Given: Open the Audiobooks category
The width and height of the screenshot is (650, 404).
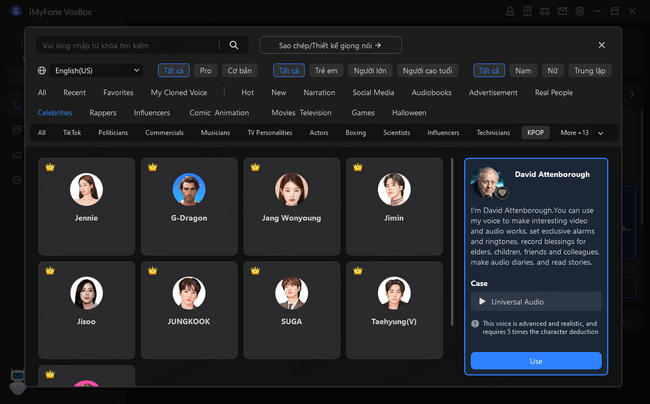Looking at the screenshot, I should pos(431,92).
